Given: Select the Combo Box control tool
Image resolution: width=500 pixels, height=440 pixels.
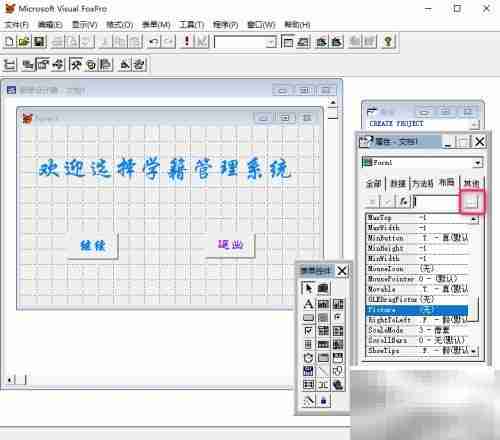Looking at the screenshot, I should click(x=323, y=331).
